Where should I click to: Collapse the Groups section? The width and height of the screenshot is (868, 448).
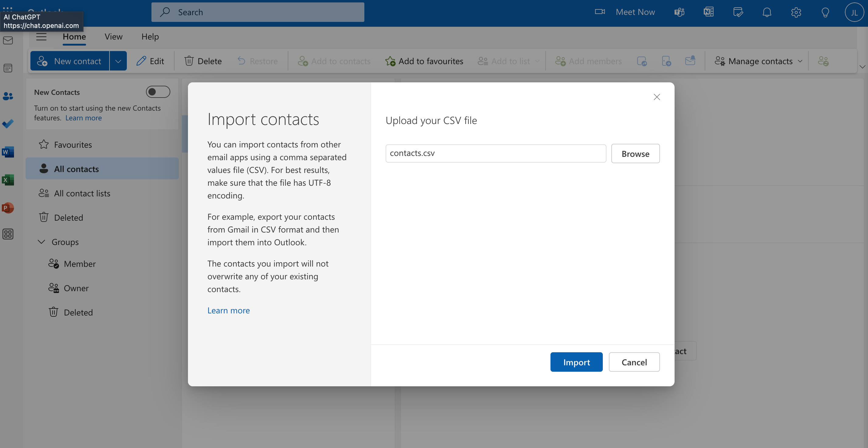click(x=41, y=242)
